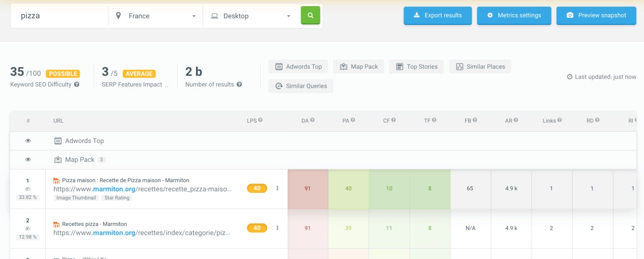Click the Last updated clock icon
Viewport: 644px width, 259px height.
coord(570,77)
